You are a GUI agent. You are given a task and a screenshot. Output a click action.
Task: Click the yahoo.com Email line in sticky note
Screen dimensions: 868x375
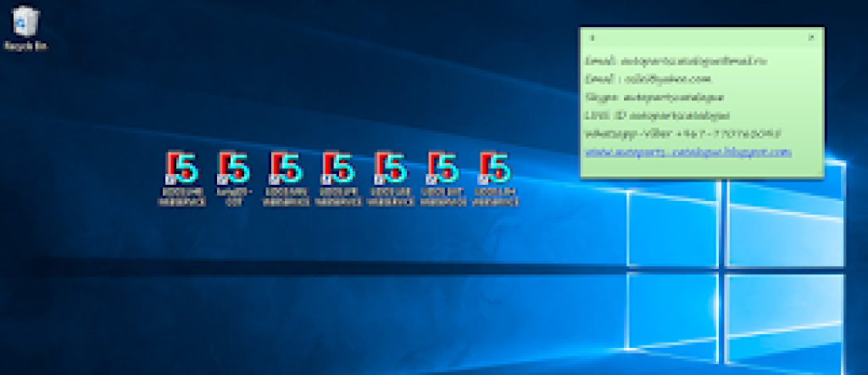tap(648, 79)
